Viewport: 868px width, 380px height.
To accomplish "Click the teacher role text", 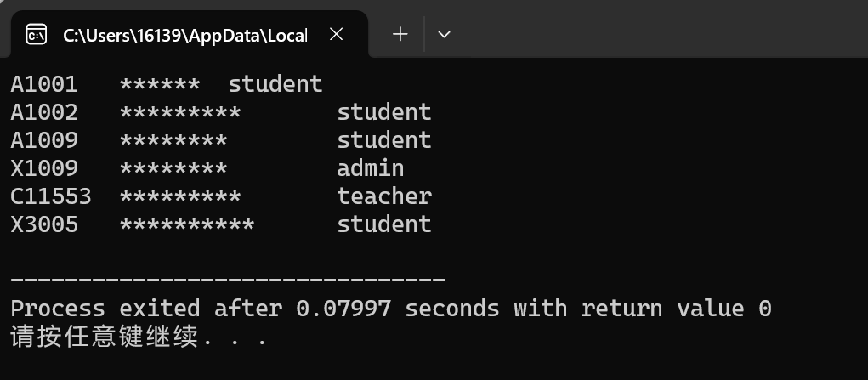I will [x=384, y=196].
